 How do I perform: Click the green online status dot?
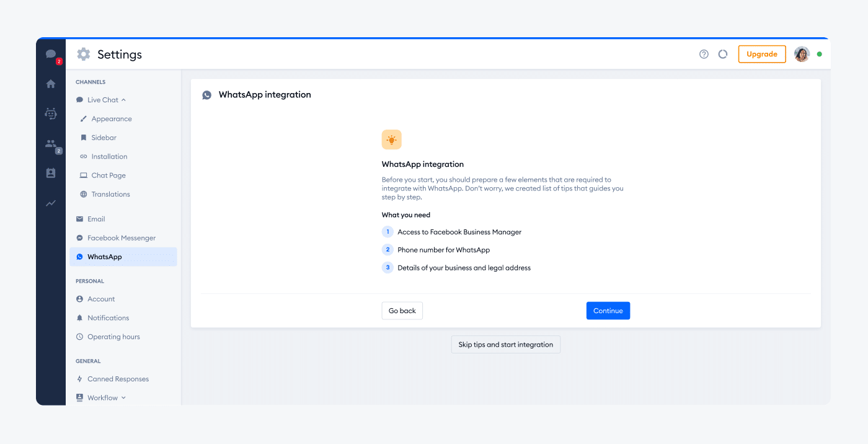(820, 55)
